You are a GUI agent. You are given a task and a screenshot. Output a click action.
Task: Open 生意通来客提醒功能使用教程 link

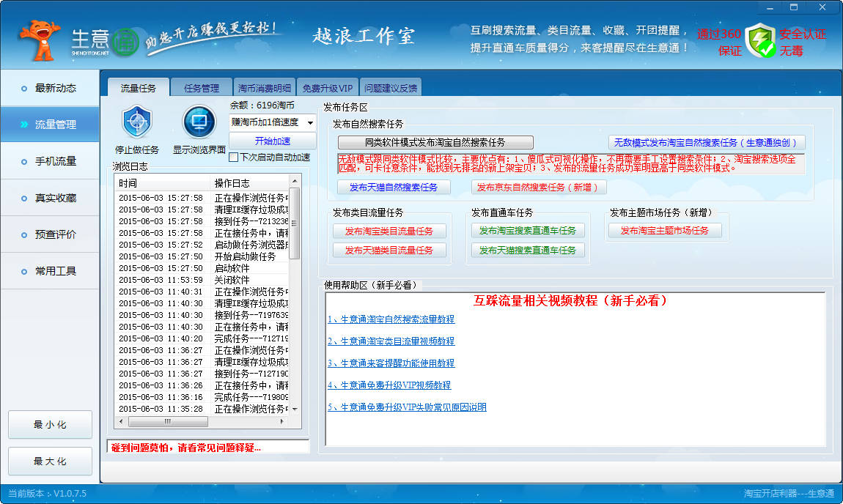[391, 363]
